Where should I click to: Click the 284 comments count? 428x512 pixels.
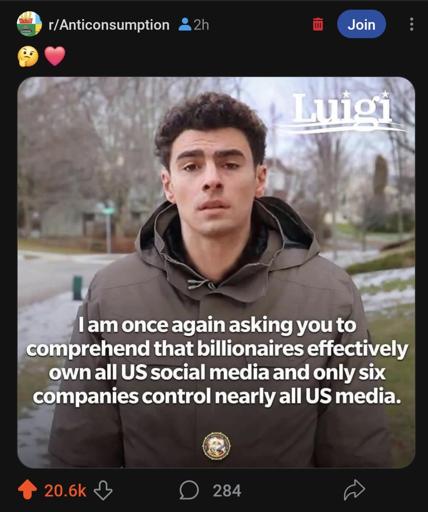pyautogui.click(x=227, y=491)
